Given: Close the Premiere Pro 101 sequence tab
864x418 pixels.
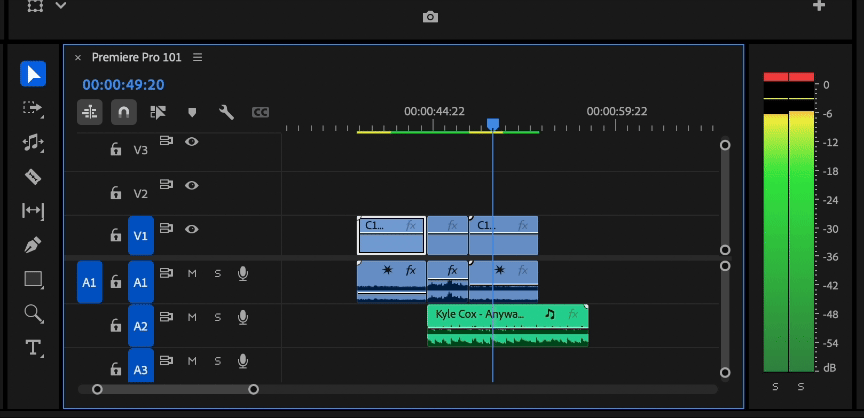Looking at the screenshot, I should coord(78,57).
